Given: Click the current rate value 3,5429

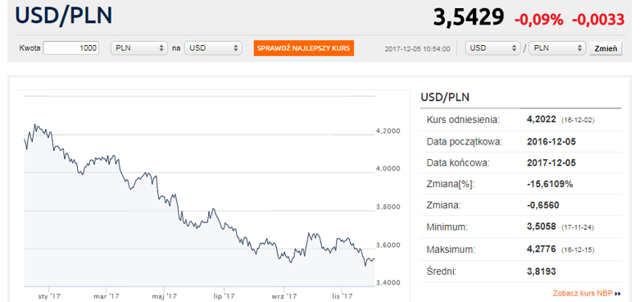Looking at the screenshot, I should 468,17.
